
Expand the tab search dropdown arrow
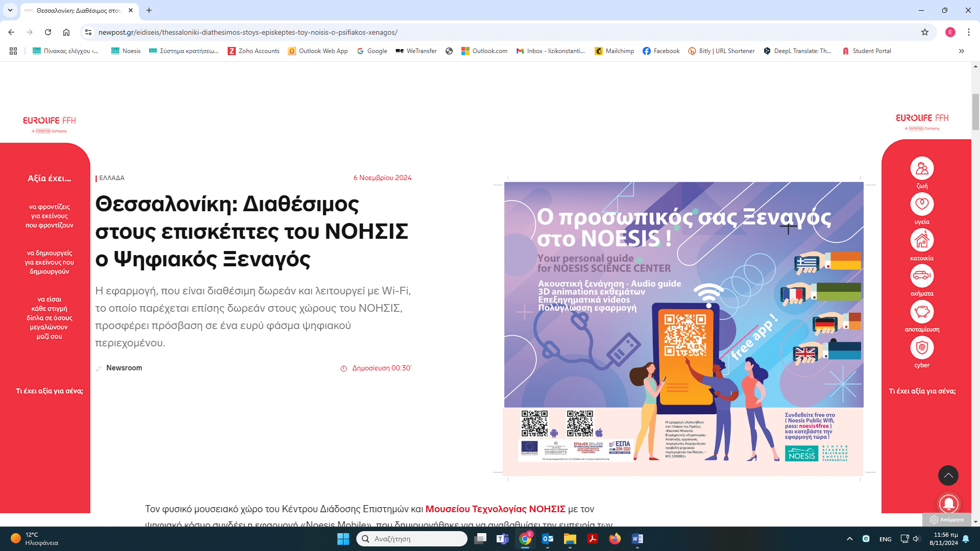[x=10, y=10]
